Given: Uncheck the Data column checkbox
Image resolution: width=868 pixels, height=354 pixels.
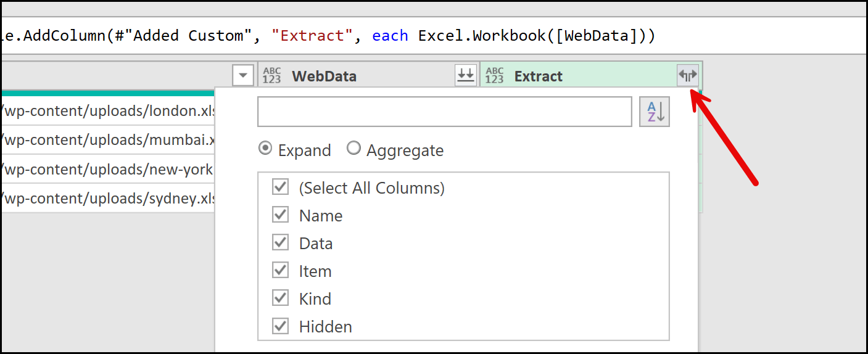Looking at the screenshot, I should click(281, 242).
